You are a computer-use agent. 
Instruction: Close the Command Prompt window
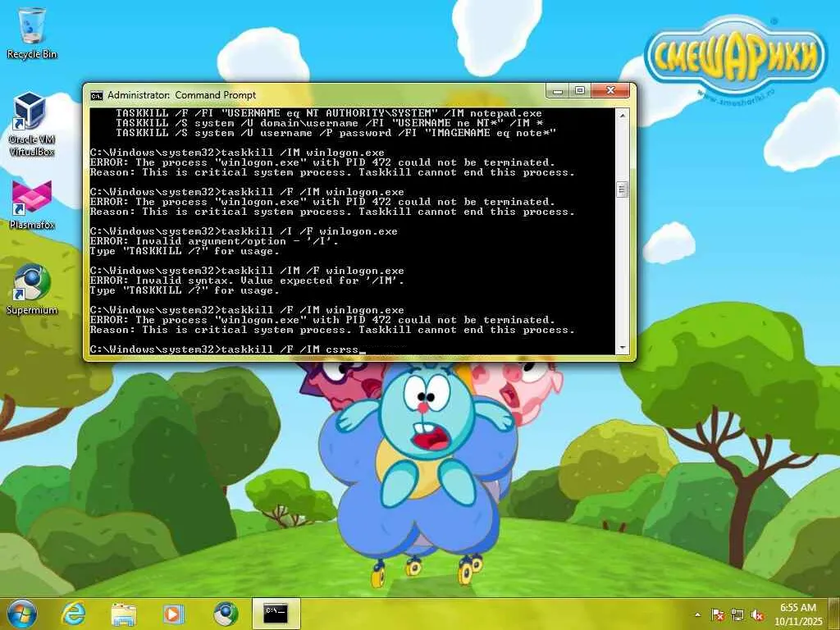tap(610, 90)
